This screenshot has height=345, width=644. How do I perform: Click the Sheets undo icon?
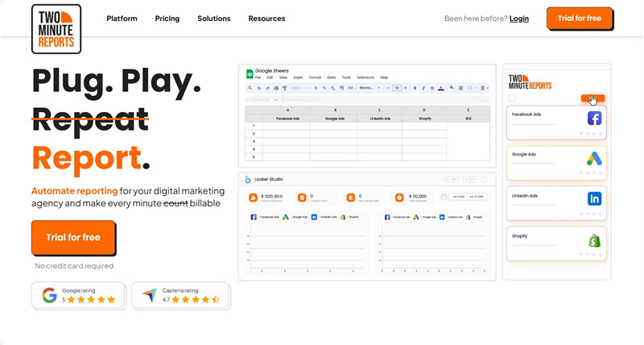pyautogui.click(x=258, y=88)
